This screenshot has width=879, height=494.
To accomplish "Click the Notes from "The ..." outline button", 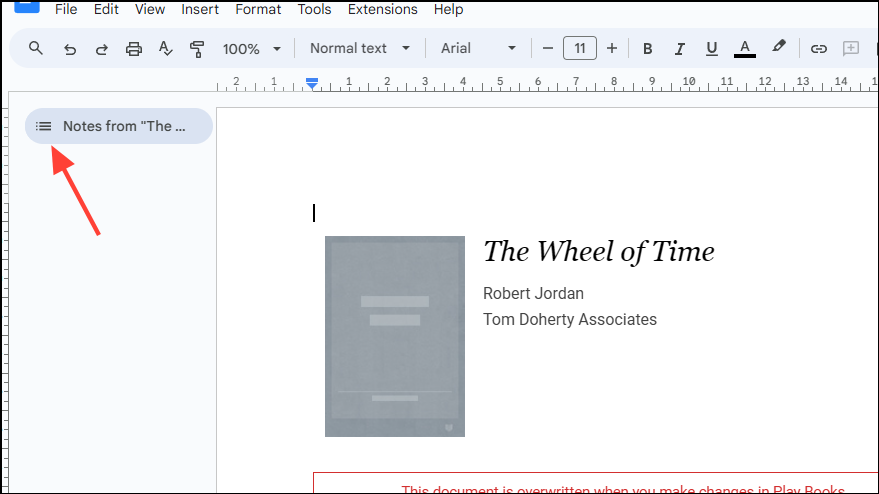I will pyautogui.click(x=119, y=126).
